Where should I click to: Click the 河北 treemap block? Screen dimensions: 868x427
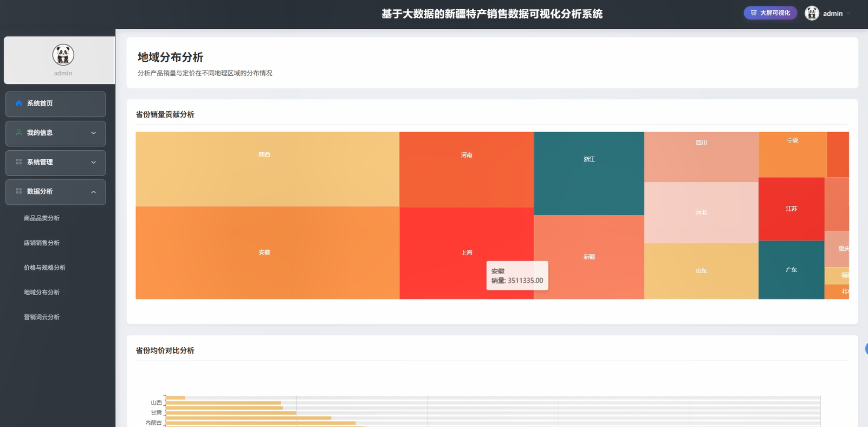click(x=701, y=212)
